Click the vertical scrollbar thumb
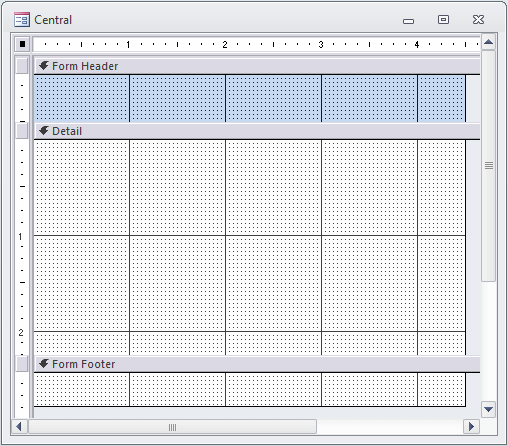Viewport: 508px width, 446px height. 488,166
